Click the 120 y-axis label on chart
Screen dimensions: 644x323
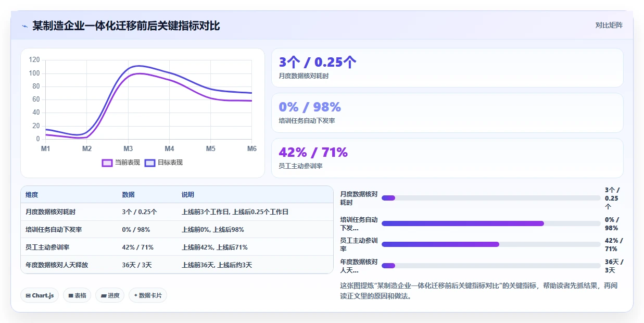click(34, 60)
